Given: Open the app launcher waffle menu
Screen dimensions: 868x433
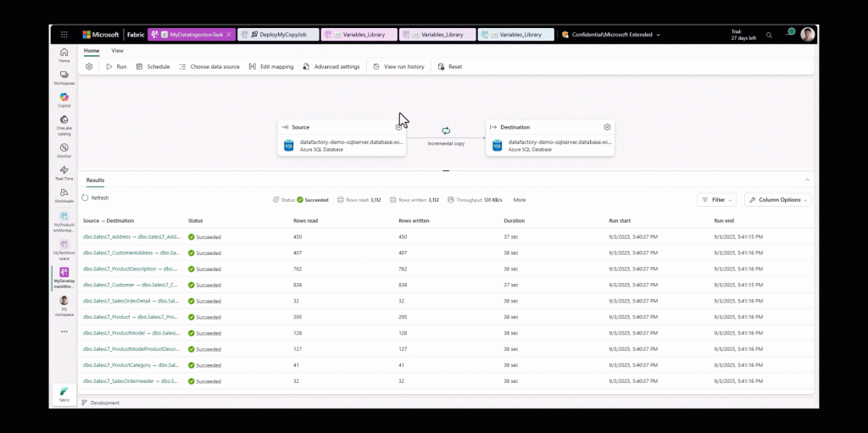Looking at the screenshot, I should (64, 35).
